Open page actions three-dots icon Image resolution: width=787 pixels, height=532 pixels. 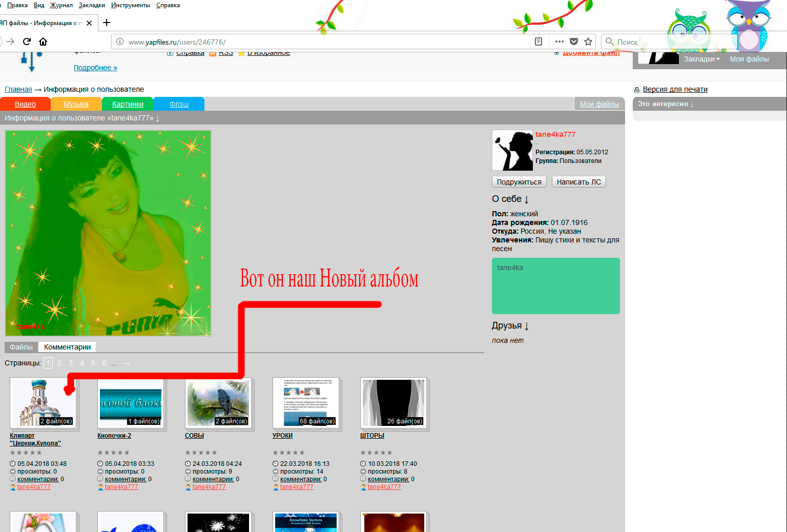(559, 42)
